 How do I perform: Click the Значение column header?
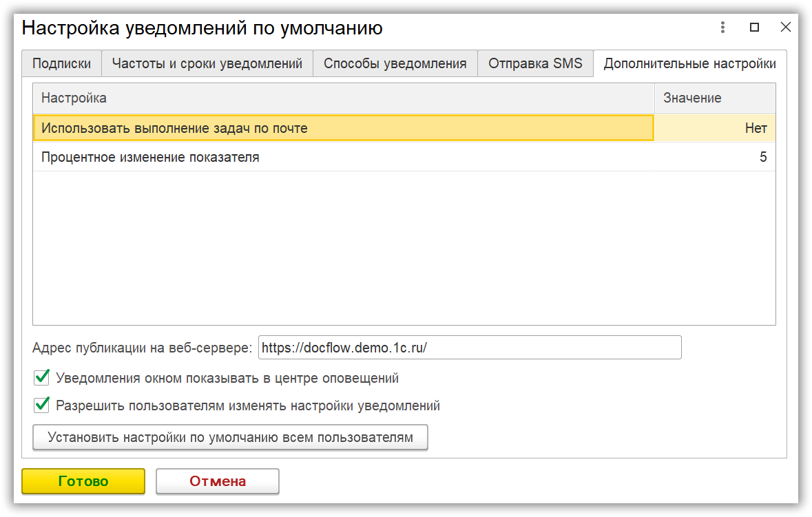(714, 98)
